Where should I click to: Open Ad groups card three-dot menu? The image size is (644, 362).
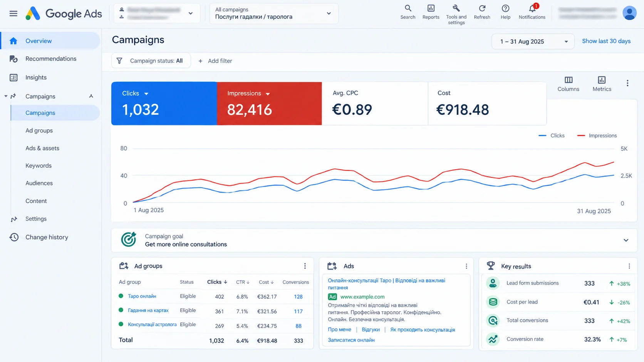pyautogui.click(x=305, y=266)
